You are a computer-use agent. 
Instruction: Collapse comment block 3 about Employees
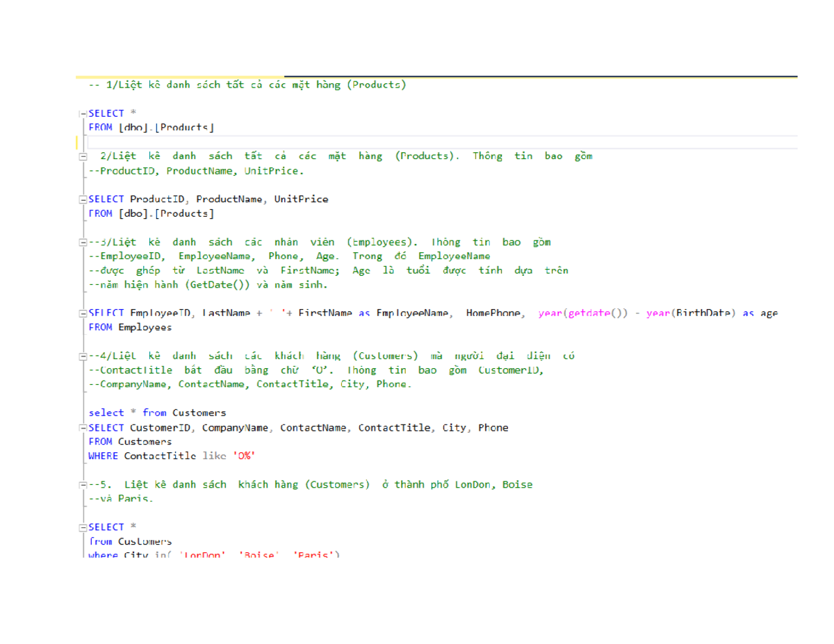click(x=83, y=242)
